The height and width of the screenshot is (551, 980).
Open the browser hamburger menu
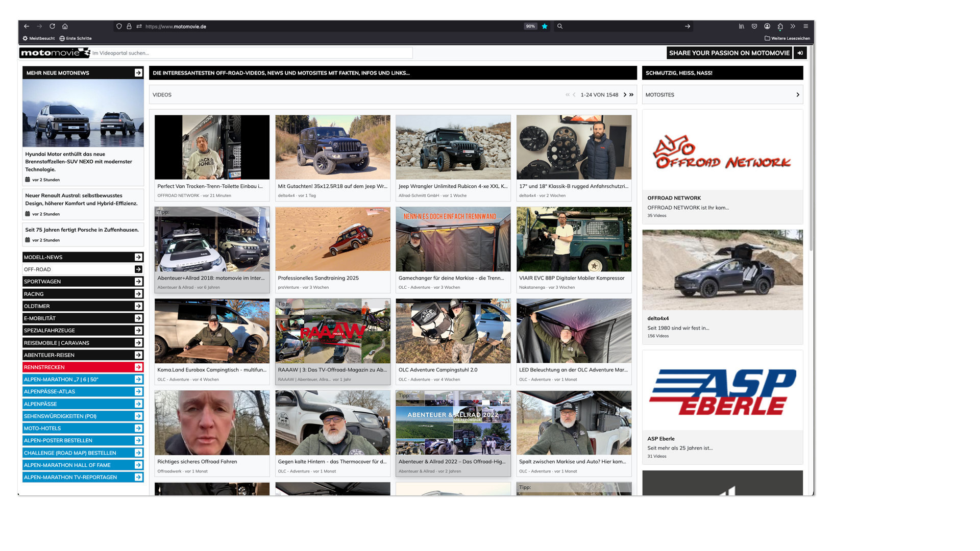pos(806,27)
